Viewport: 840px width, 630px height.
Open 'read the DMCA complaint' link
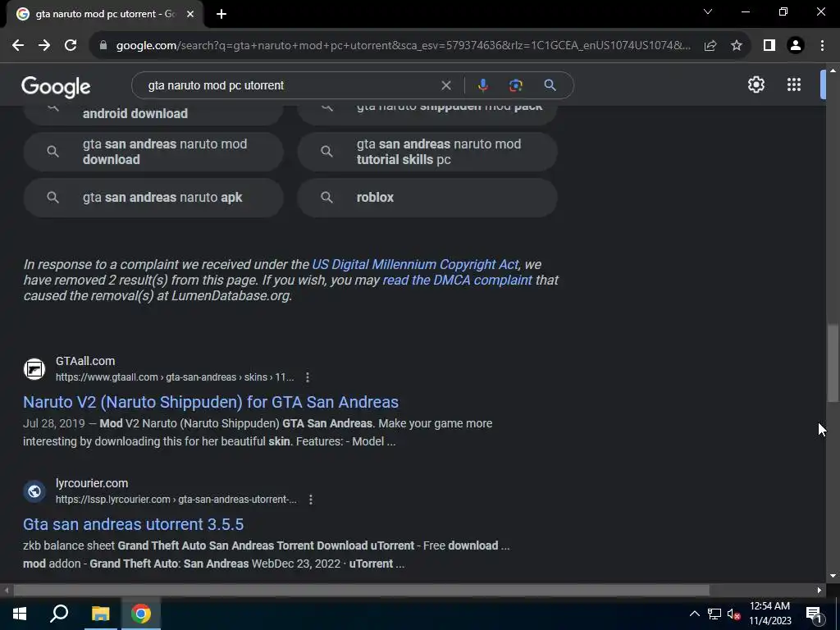coord(458,281)
